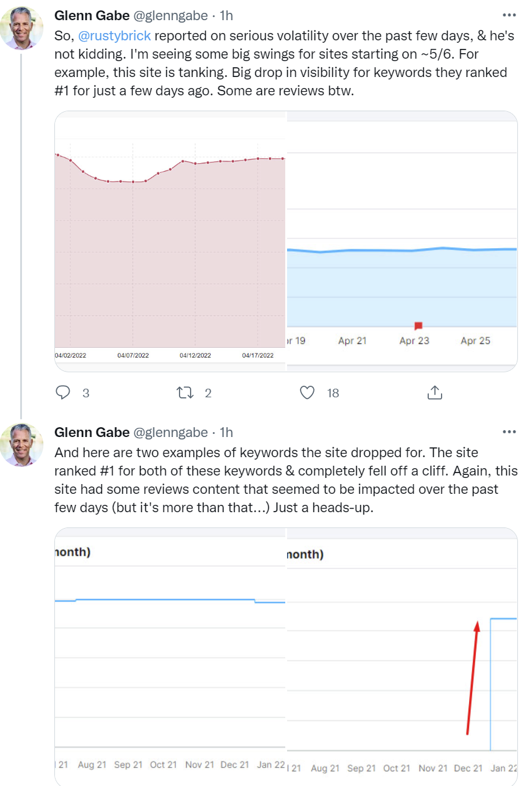Toggle reply view via the comment bubble

click(63, 392)
